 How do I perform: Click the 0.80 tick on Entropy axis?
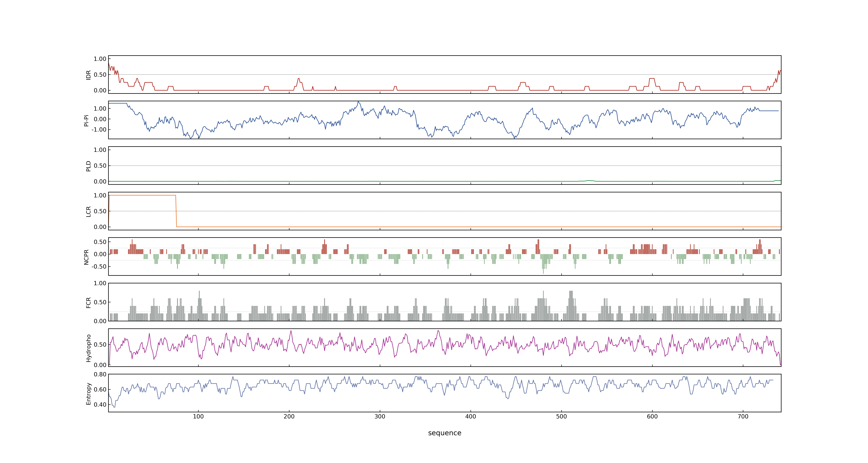pos(100,374)
